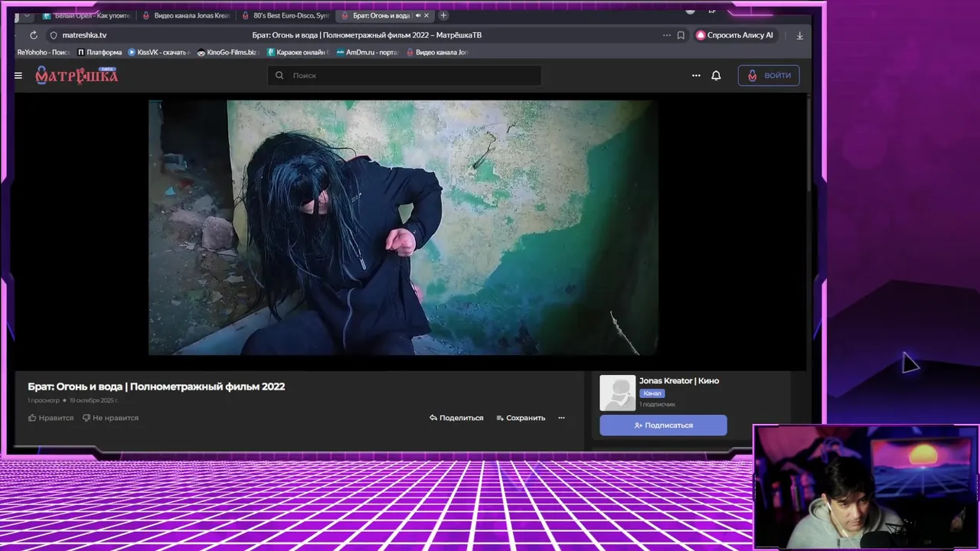This screenshot has height=551, width=980.
Task: Click the 1 подписчик subscriber count
Action: point(657,404)
